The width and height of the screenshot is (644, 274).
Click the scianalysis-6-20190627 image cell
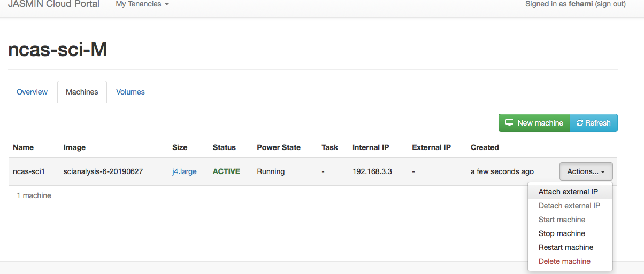pos(103,171)
